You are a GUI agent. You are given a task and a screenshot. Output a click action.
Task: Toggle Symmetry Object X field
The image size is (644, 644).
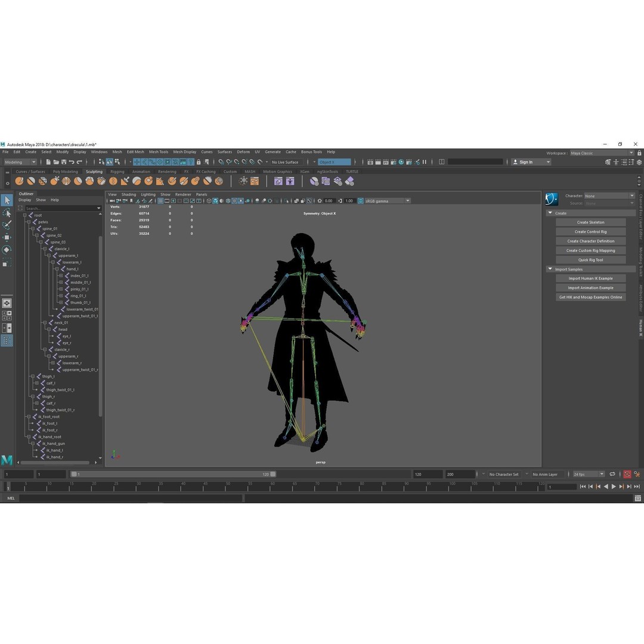click(x=335, y=162)
